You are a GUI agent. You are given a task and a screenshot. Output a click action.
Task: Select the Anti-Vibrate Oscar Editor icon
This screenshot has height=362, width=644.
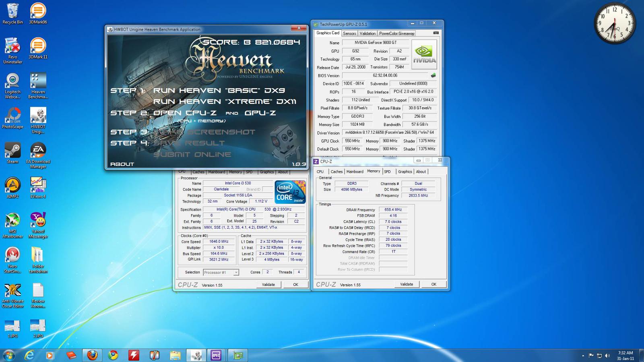[x=12, y=295]
